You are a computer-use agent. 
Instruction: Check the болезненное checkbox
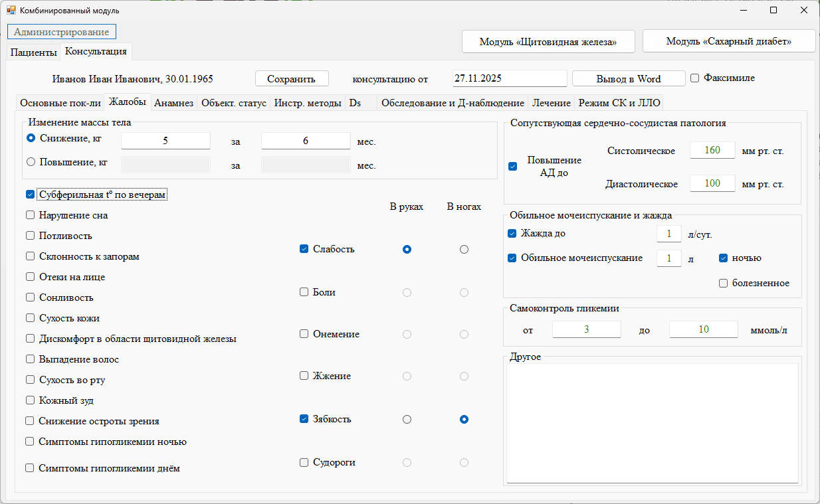(x=724, y=284)
